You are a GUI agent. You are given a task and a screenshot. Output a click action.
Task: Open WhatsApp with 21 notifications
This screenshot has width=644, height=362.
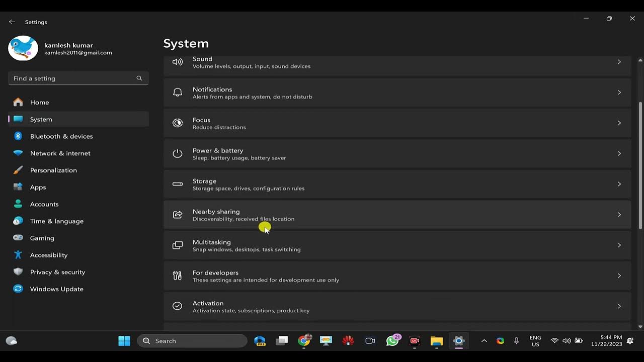tap(392, 341)
